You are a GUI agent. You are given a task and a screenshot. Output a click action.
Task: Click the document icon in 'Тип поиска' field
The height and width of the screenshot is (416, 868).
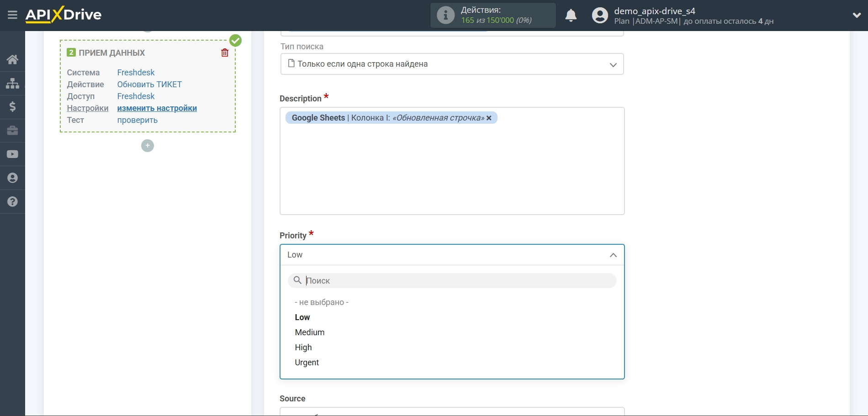291,63
